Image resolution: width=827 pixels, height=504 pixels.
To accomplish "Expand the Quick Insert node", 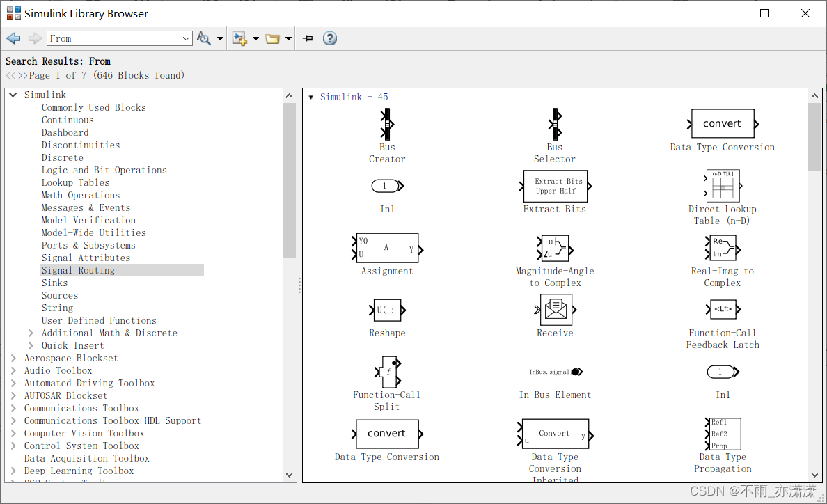I will pyautogui.click(x=31, y=346).
